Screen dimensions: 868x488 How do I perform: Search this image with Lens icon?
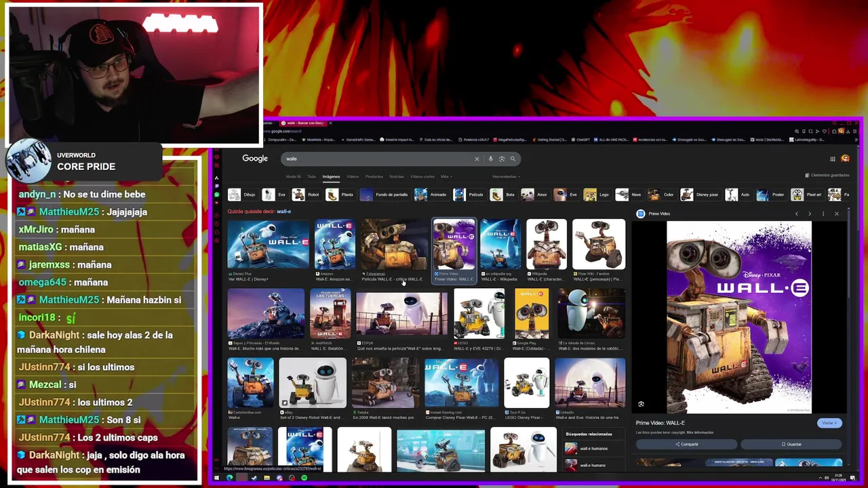(x=641, y=404)
